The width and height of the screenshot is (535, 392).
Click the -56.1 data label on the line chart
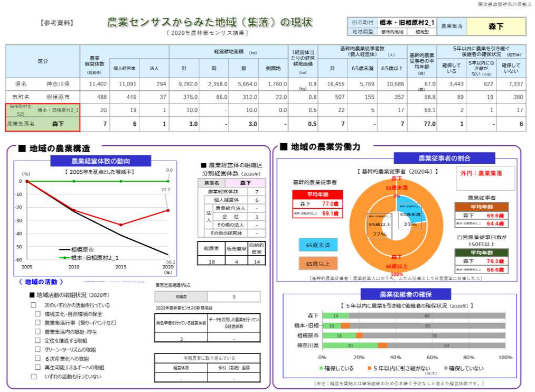[170, 262]
